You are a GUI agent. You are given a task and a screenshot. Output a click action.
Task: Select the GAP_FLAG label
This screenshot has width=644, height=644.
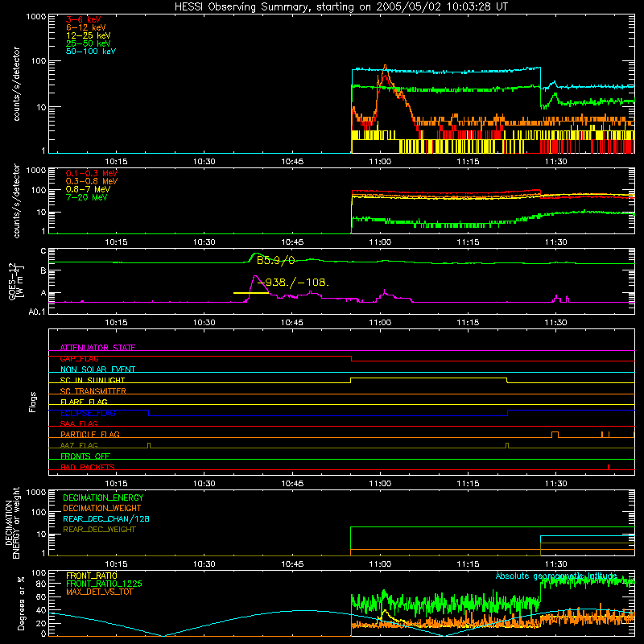coord(79,358)
